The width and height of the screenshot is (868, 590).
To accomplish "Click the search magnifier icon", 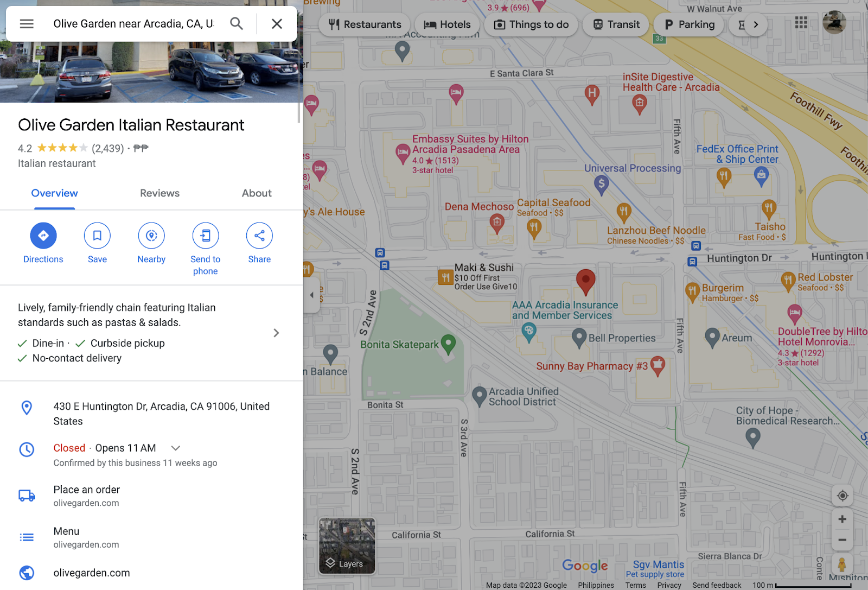I will point(237,24).
